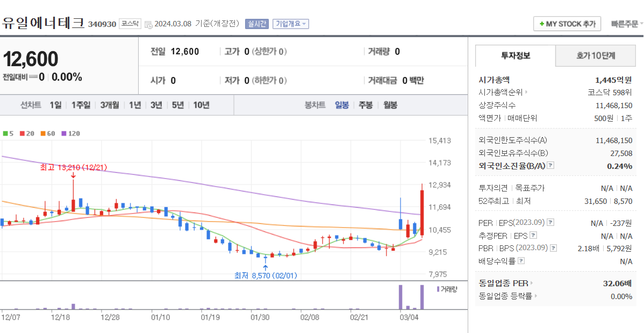
Task: Select the 3개월 line chart period
Action: point(110,105)
